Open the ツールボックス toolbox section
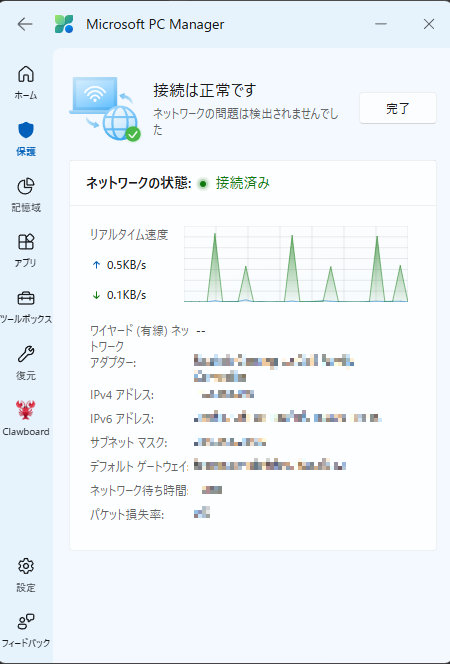The image size is (450, 664). tap(26, 307)
